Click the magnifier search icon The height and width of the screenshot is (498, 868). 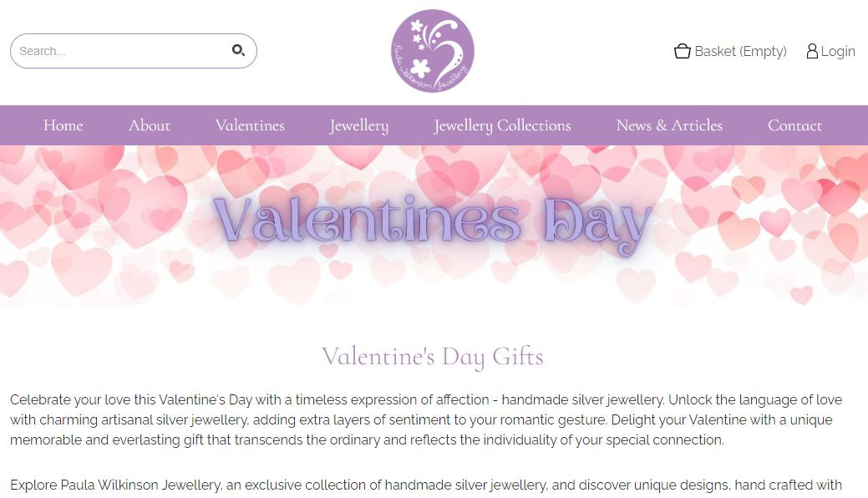point(238,51)
